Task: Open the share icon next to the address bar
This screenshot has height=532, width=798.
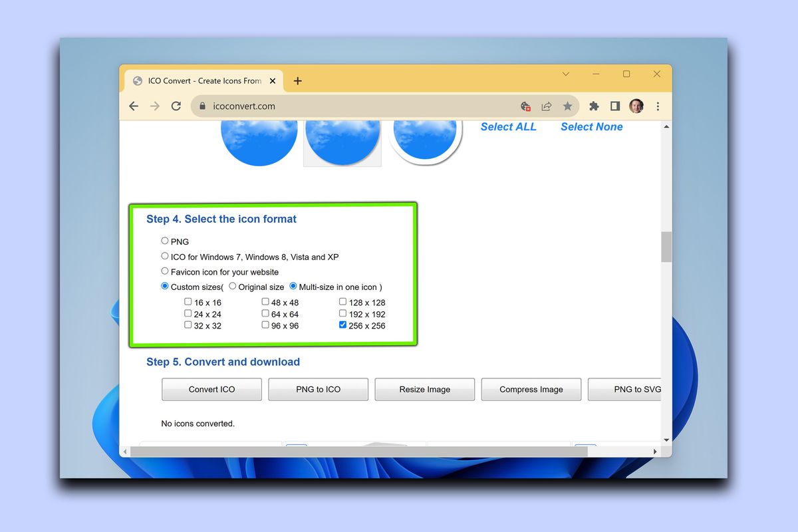Action: coord(547,106)
